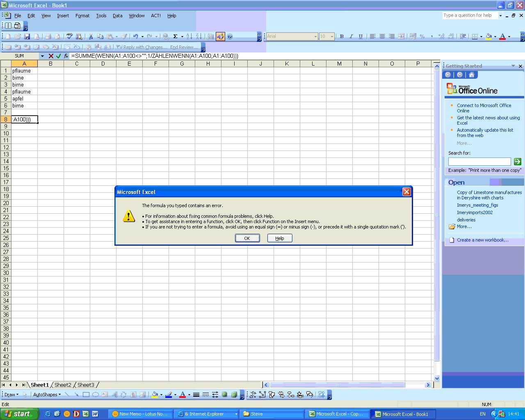
Task: Open the Borders dropdown arrow
Action: pyautogui.click(x=481, y=37)
